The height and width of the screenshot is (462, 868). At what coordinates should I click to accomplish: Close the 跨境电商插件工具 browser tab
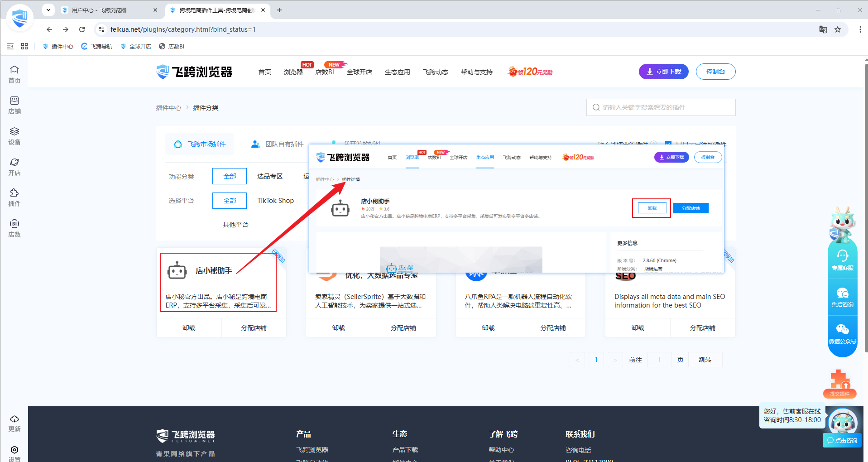[x=263, y=10]
